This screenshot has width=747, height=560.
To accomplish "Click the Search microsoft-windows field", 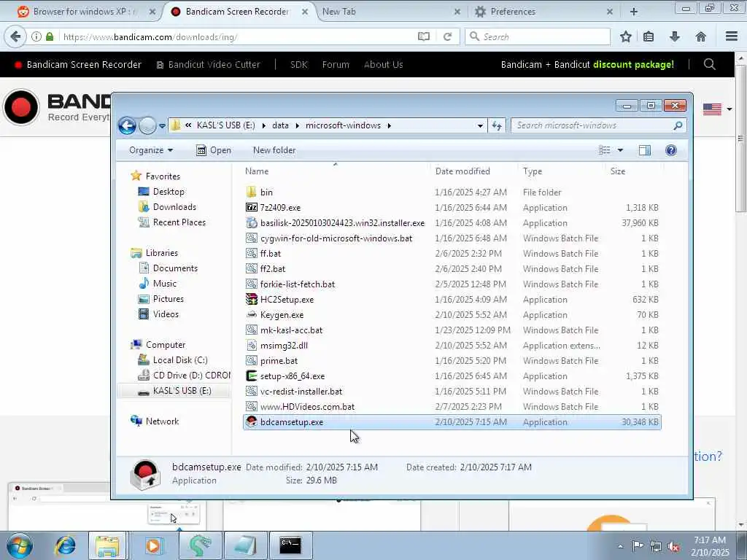I will click(599, 125).
